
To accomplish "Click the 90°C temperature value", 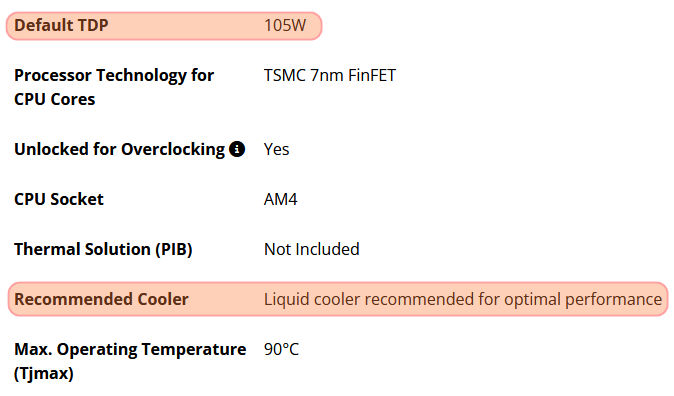I will [281, 349].
